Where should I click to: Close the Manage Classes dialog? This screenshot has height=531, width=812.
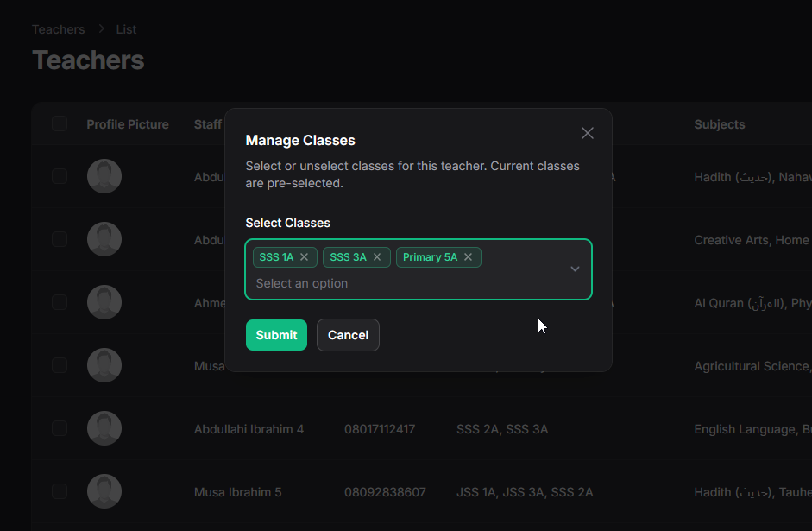pos(588,133)
